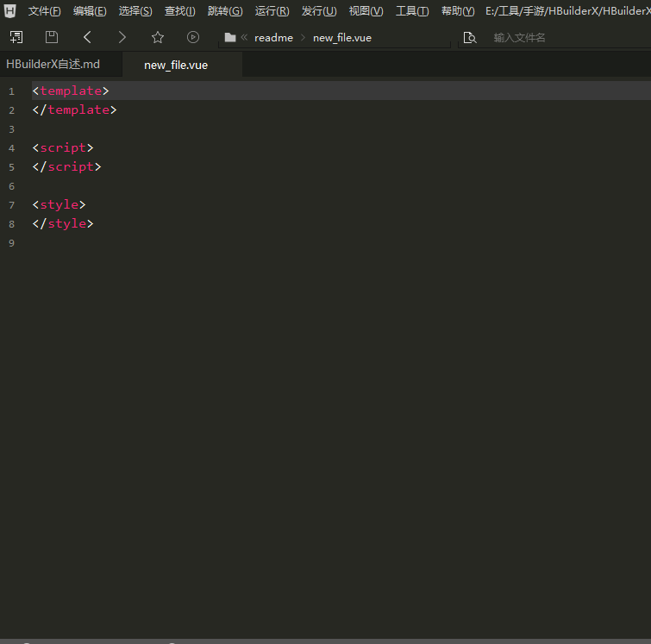
Task: Click the HBuilderX logo icon
Action: pyautogui.click(x=10, y=10)
